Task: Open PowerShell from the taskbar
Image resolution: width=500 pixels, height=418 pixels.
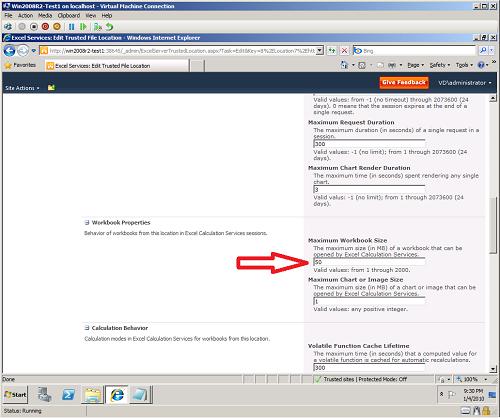Action: tap(68, 395)
